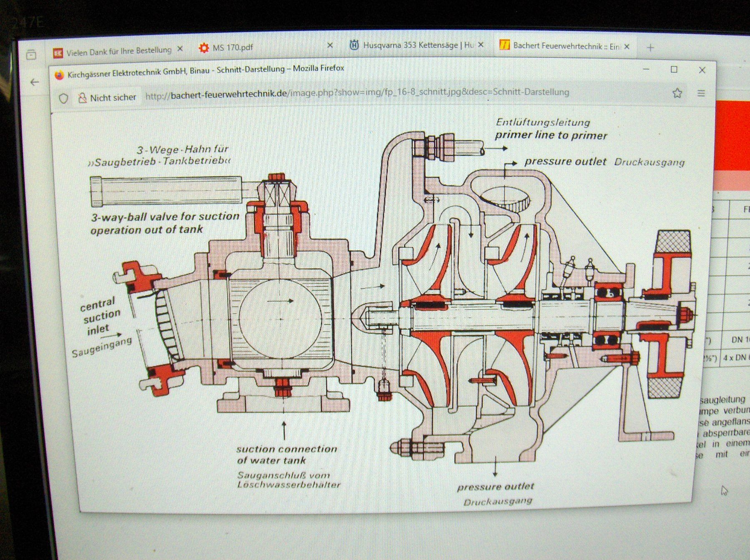Minimize the Schnitt-Darstellung popup window
Viewport: 750px width, 560px height.
point(646,69)
